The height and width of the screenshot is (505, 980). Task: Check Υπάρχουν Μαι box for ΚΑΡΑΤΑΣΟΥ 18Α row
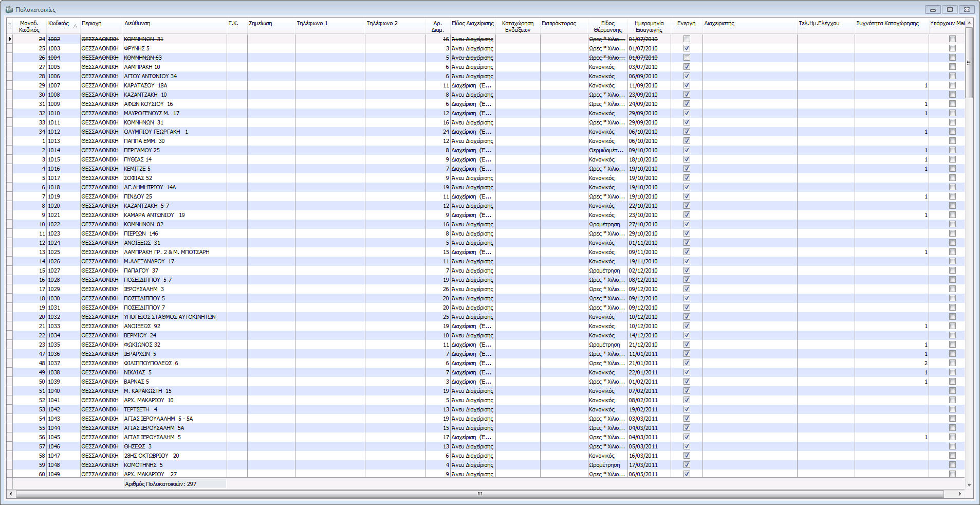pos(952,85)
